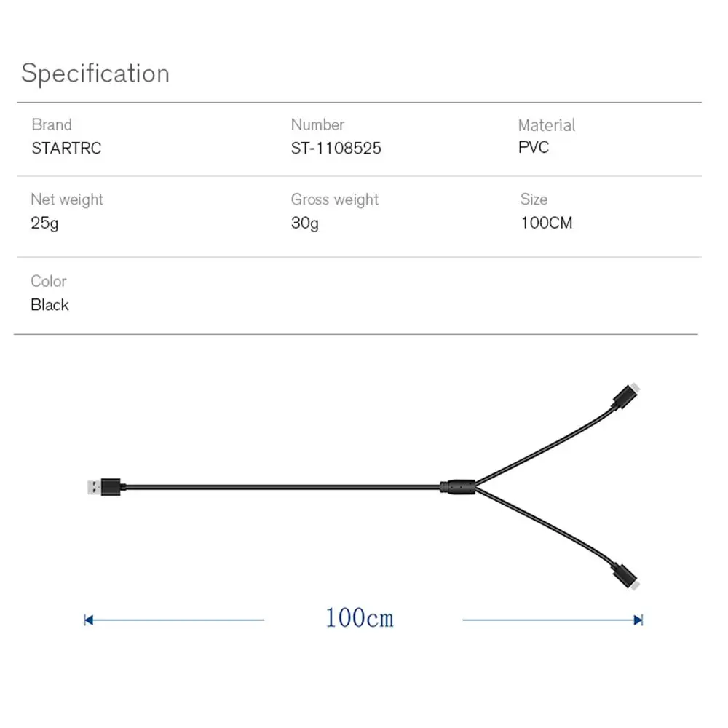Select the 30g gross weight value
The height and width of the screenshot is (728, 728).
tap(305, 223)
